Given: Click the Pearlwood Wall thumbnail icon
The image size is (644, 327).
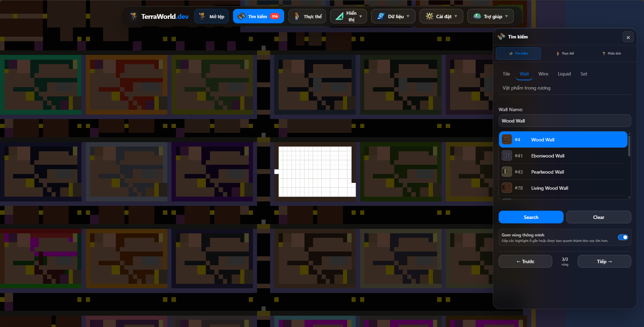Looking at the screenshot, I should tap(507, 172).
